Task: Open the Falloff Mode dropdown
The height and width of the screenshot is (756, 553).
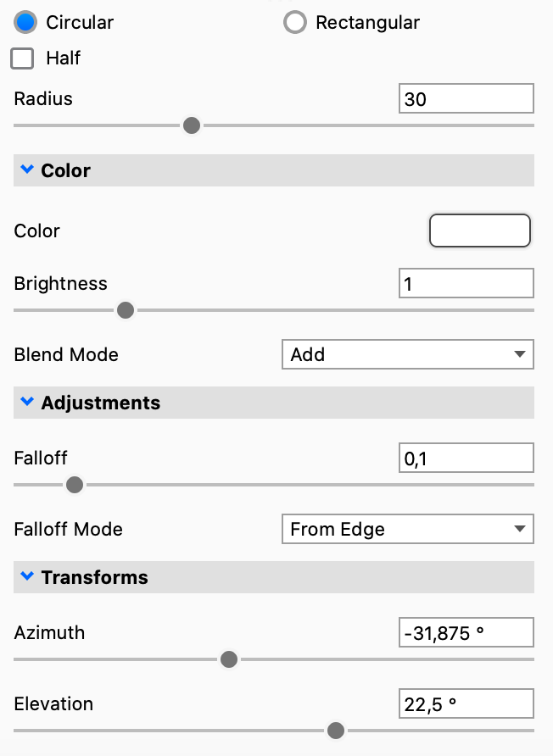Action: 407,529
